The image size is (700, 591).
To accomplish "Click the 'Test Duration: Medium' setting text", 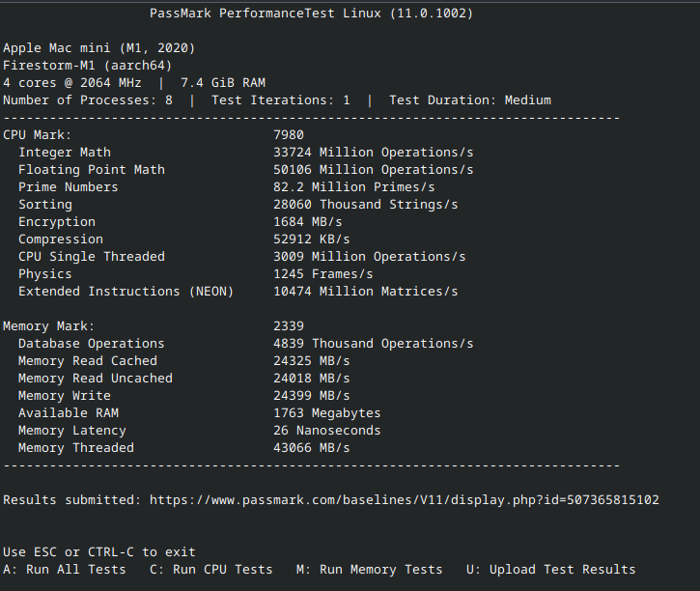I will (x=470, y=100).
